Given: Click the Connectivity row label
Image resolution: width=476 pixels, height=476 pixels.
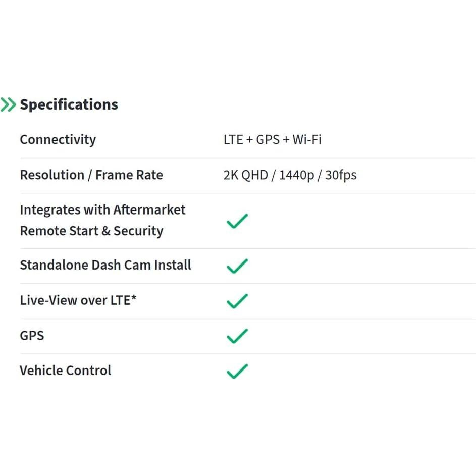Looking at the screenshot, I should pyautogui.click(x=58, y=140).
